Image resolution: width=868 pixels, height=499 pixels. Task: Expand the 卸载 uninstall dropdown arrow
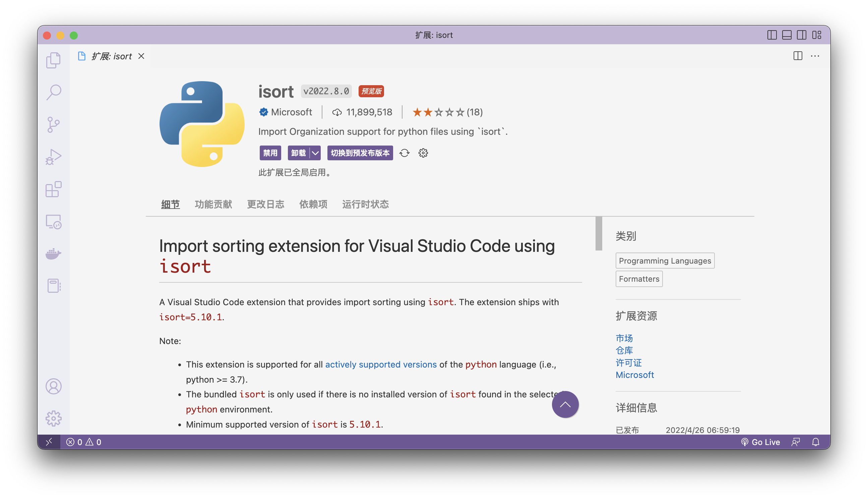[315, 153]
